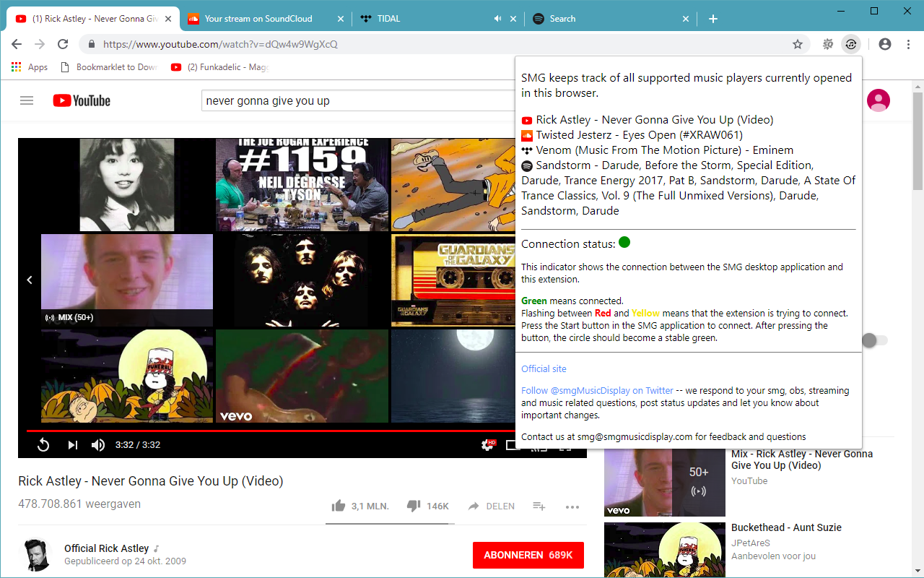The height and width of the screenshot is (578, 924).
Task: Open the YouTube account avatar
Action: (879, 100)
